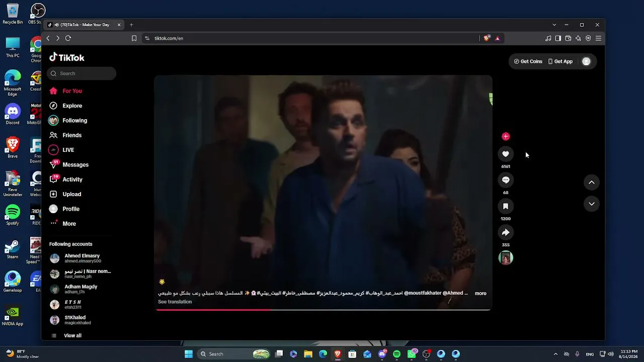Bookmark the video to favorites
This screenshot has width=644, height=362.
pos(506,206)
